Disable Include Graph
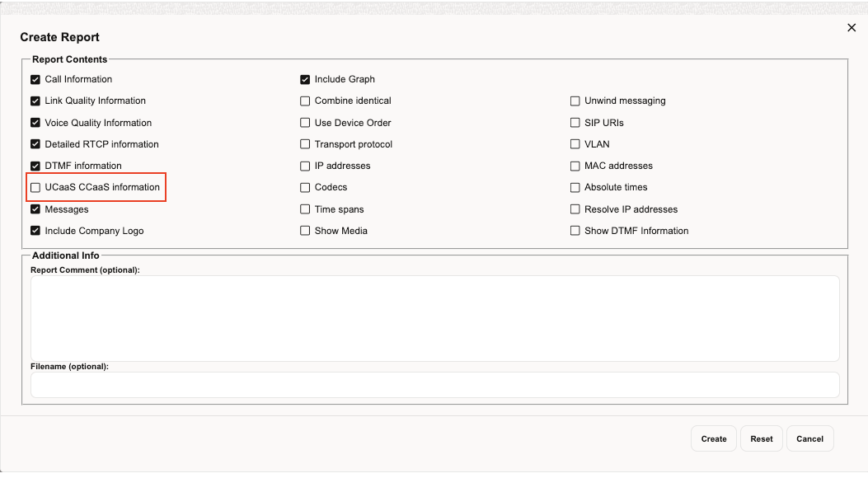The image size is (868, 478). pyautogui.click(x=305, y=79)
